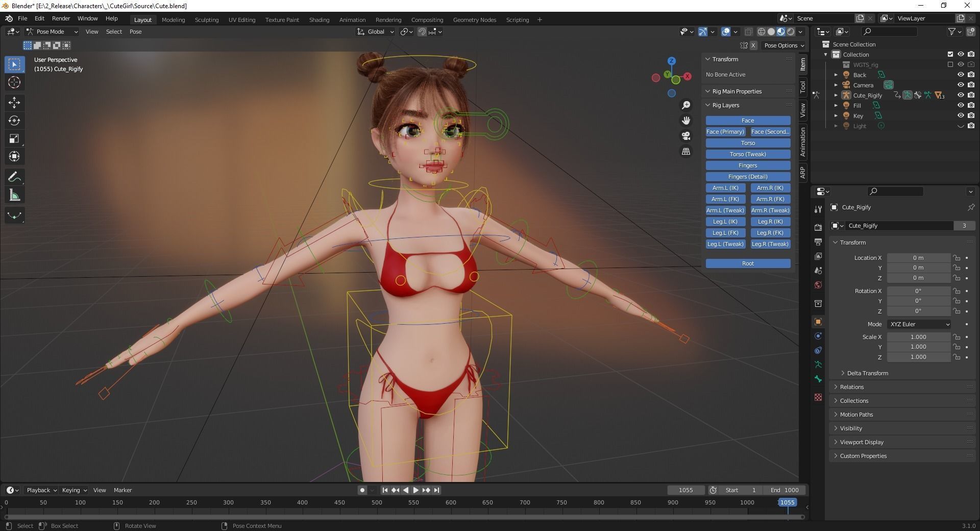Open the Render menu
980x531 pixels.
pos(61,18)
